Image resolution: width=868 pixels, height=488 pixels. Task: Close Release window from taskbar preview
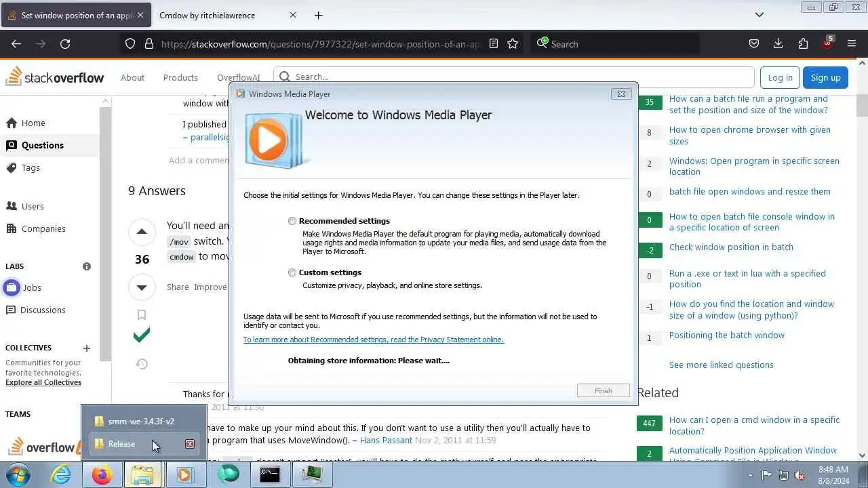[190, 444]
